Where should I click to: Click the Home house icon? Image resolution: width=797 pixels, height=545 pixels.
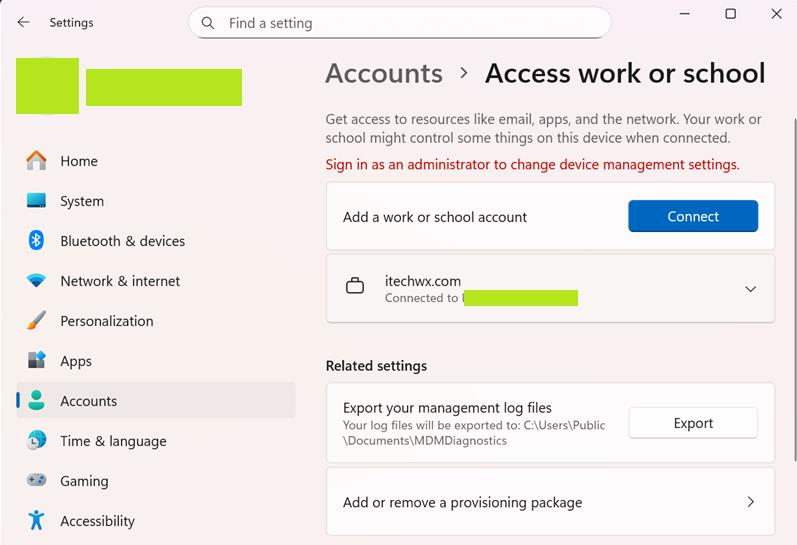pyautogui.click(x=36, y=161)
